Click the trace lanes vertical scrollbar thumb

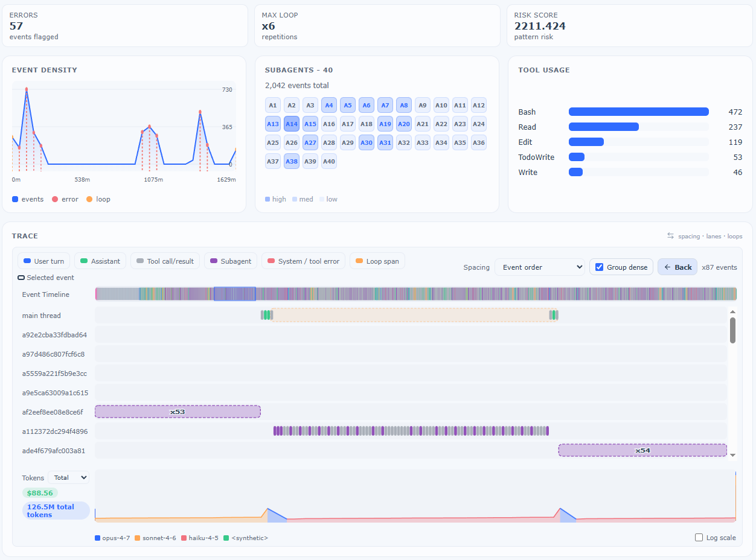tap(732, 330)
